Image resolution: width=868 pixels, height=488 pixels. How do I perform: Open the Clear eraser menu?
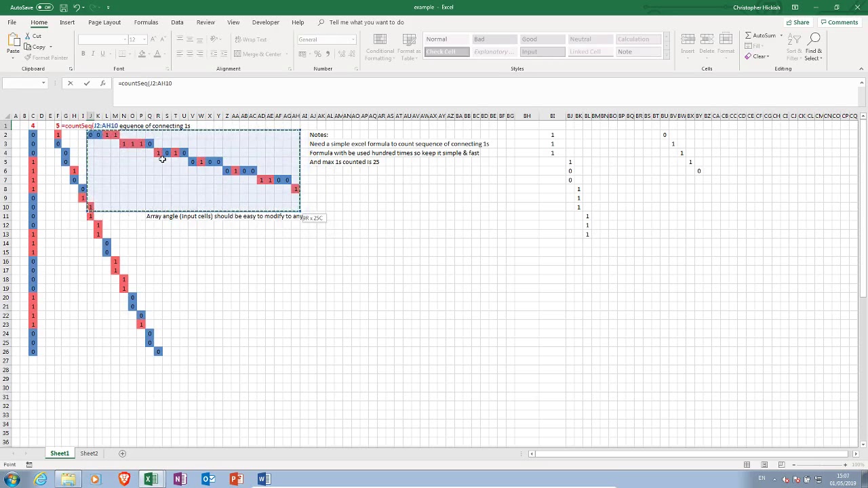(757, 57)
